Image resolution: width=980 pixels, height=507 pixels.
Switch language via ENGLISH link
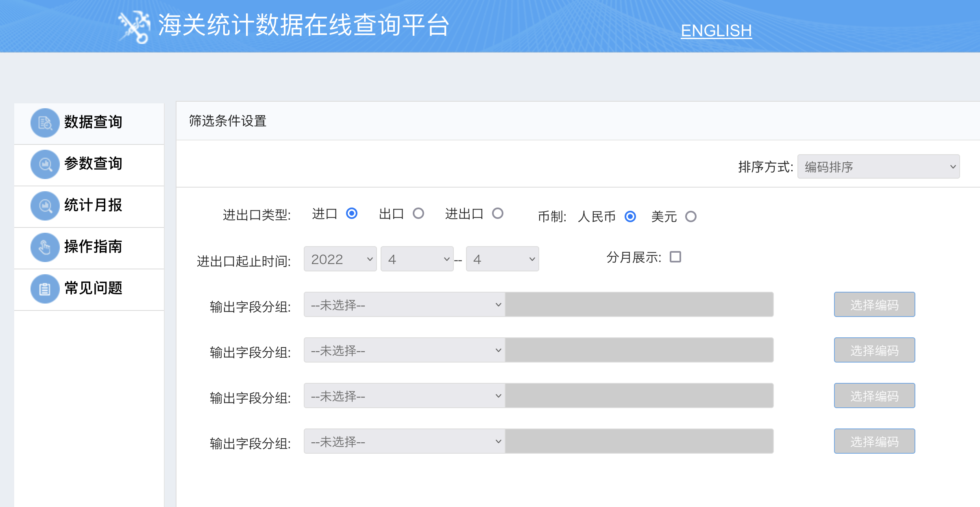[716, 31]
